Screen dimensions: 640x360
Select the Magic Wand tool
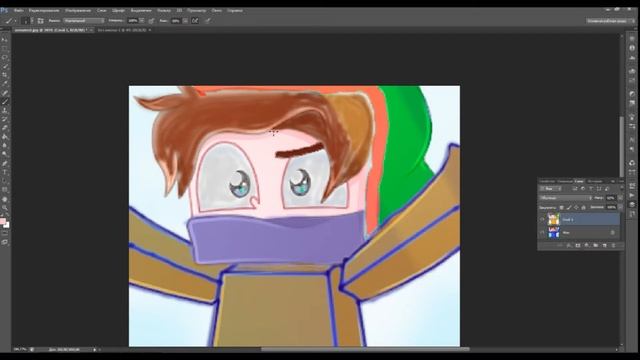5,66
